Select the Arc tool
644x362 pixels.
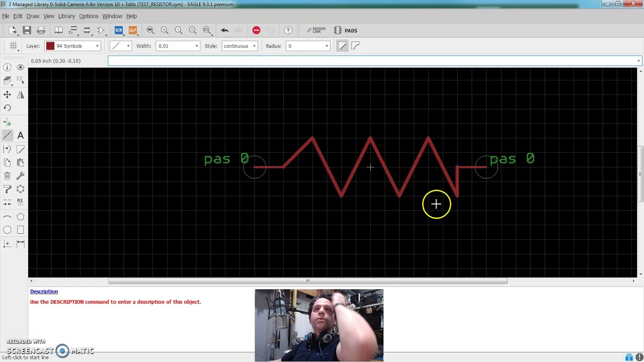click(7, 217)
